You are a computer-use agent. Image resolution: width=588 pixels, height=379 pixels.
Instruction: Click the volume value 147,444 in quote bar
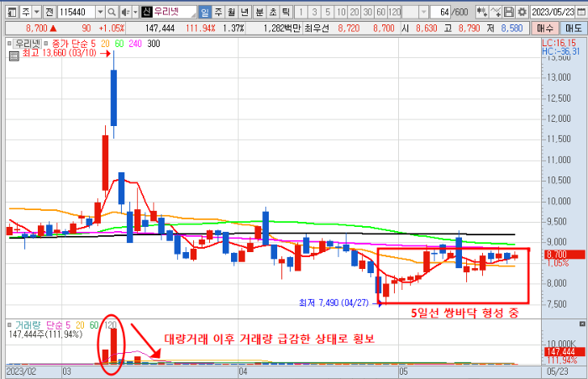point(160,28)
